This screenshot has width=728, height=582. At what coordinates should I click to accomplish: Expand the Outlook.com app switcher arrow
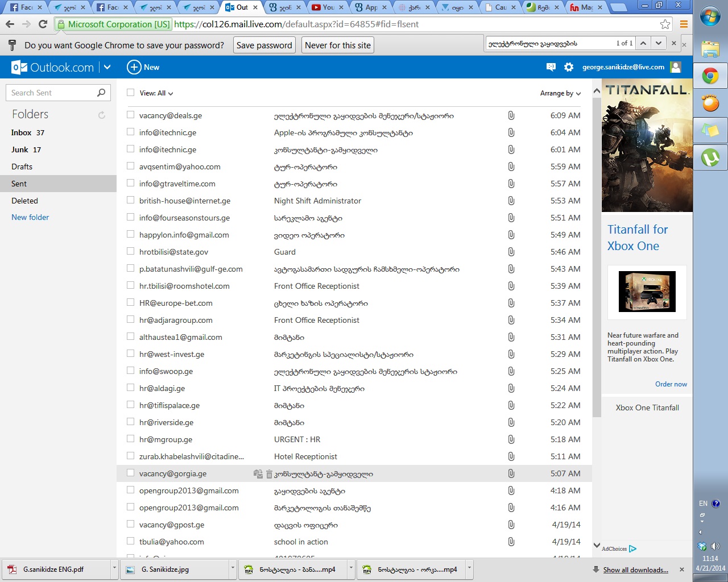107,67
